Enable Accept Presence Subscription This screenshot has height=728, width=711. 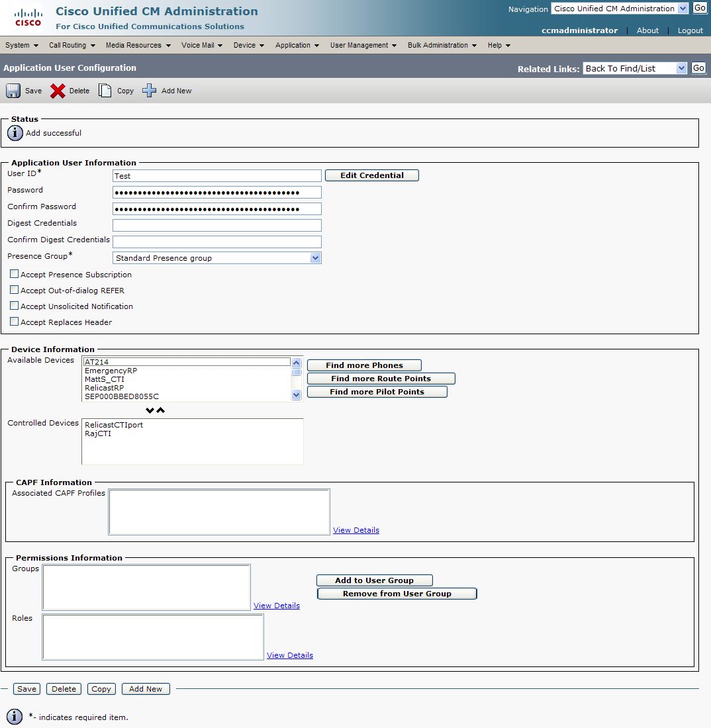click(14, 274)
